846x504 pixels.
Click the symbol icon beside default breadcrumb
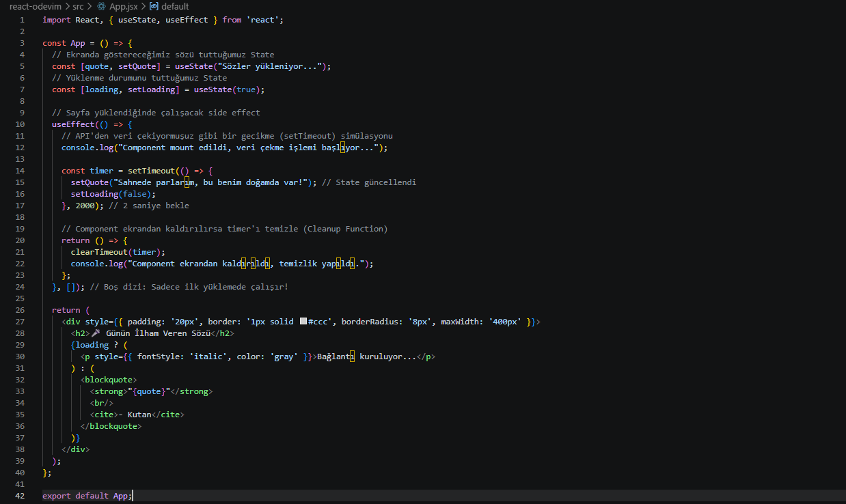point(154,6)
